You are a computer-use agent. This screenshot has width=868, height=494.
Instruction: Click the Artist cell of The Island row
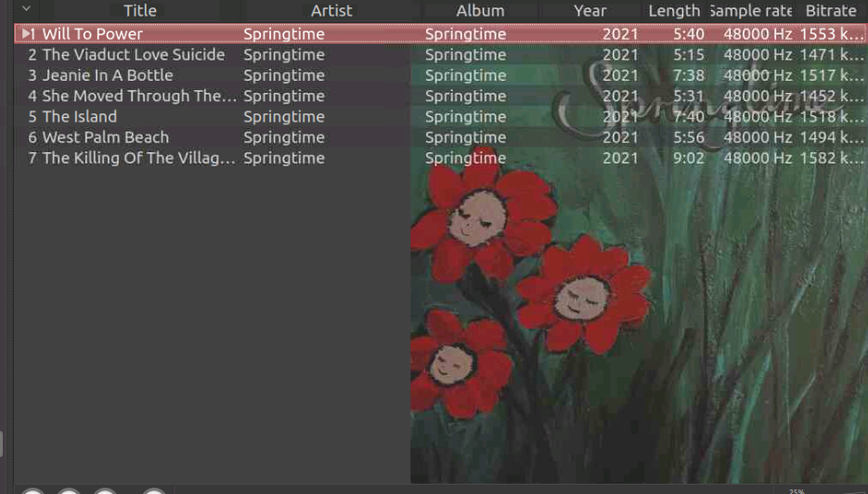(284, 117)
